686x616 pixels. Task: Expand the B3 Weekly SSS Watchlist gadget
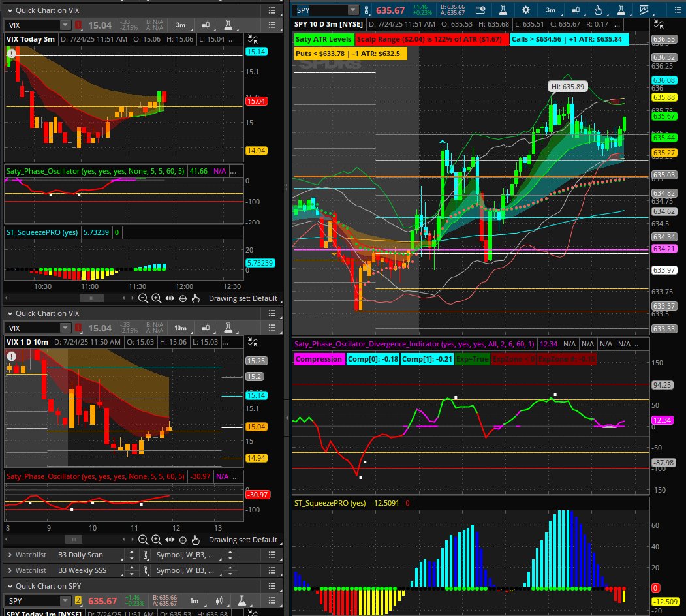point(10,570)
